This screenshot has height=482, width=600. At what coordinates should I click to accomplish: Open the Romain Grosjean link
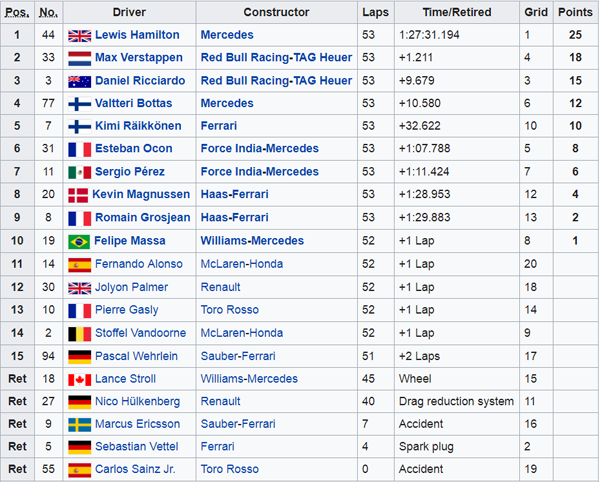(143, 217)
